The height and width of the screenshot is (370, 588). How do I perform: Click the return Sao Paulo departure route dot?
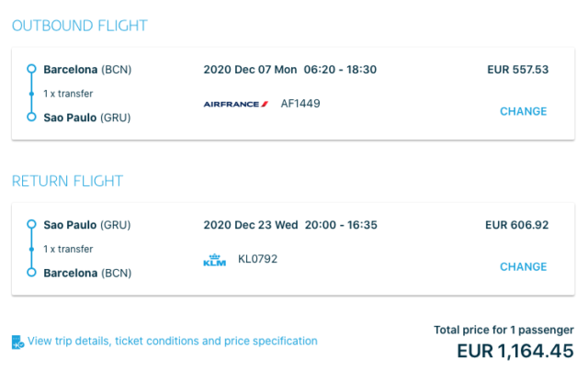tap(31, 225)
